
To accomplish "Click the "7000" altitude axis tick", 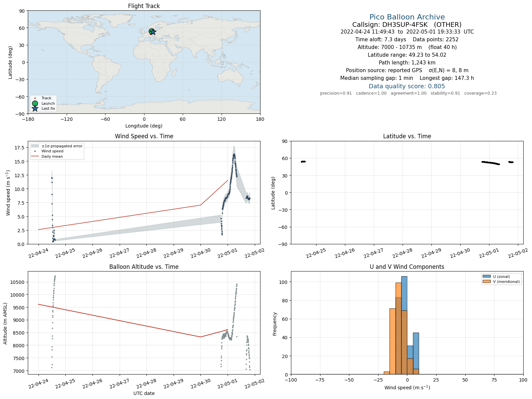I will (19, 371).
